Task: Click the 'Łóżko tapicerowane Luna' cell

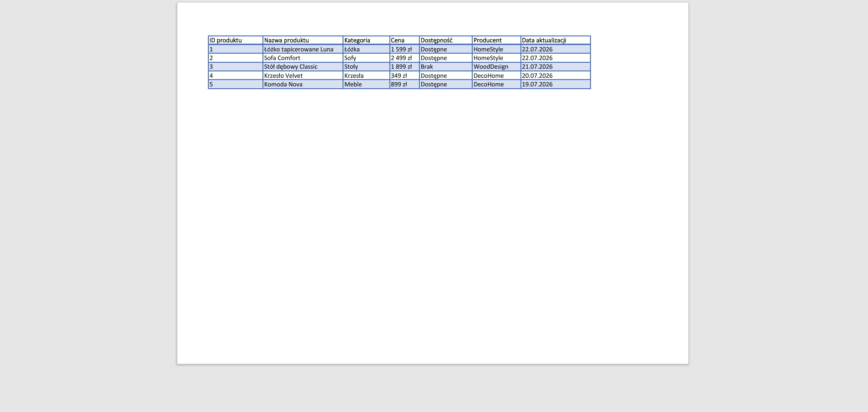Action: pos(303,49)
